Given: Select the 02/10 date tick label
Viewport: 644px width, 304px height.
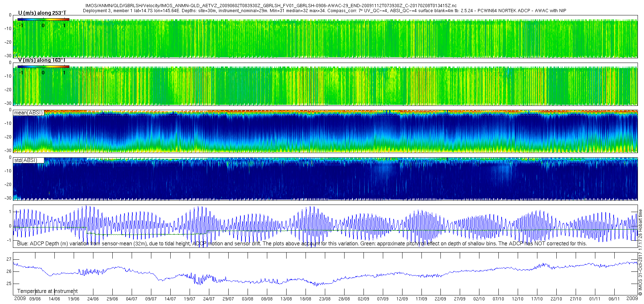Looking at the screenshot, I should coord(479,299).
